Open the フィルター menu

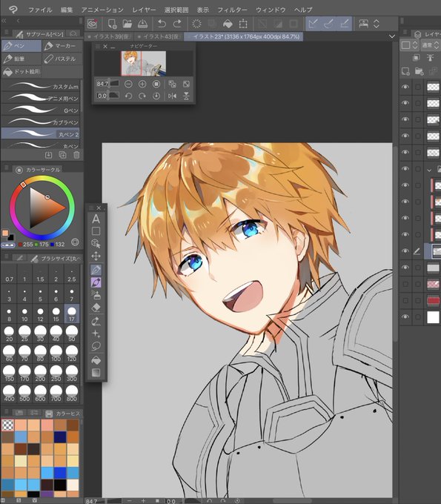click(233, 10)
